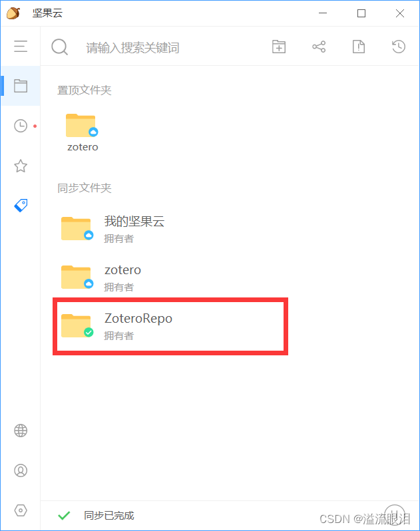
Task: Open the pinned zotero folder
Action: click(83, 132)
